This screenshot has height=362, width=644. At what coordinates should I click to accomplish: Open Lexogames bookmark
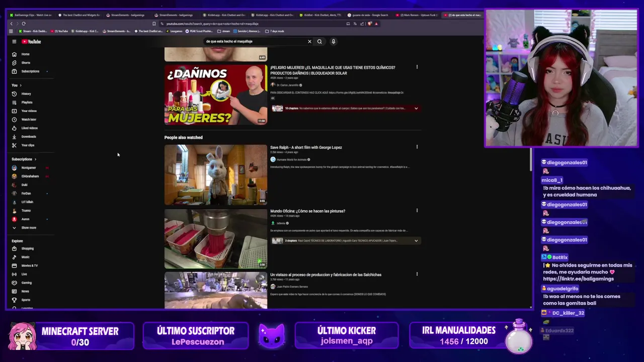pyautogui.click(x=174, y=31)
